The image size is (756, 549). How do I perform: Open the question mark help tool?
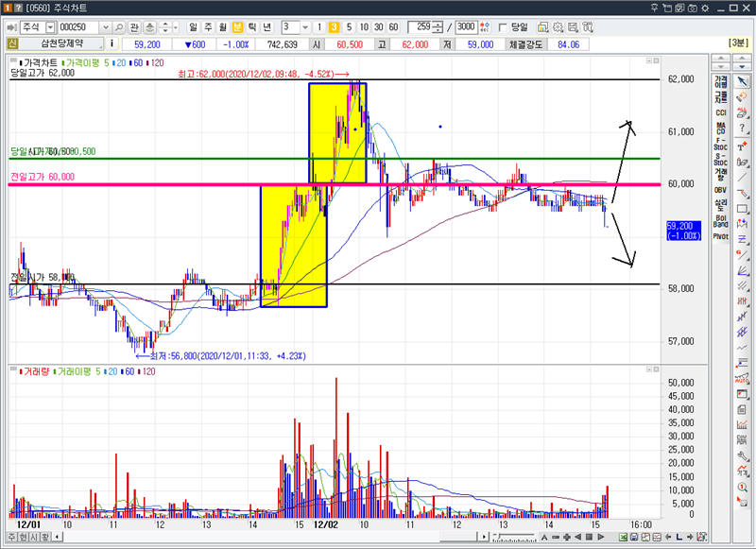[x=743, y=129]
